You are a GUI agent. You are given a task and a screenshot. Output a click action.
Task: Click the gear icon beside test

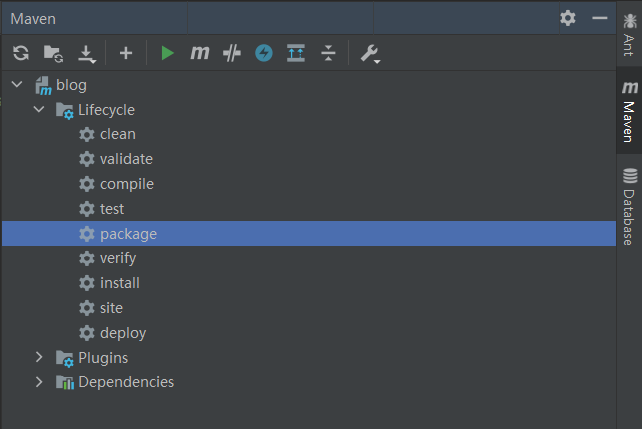pyautogui.click(x=87, y=209)
